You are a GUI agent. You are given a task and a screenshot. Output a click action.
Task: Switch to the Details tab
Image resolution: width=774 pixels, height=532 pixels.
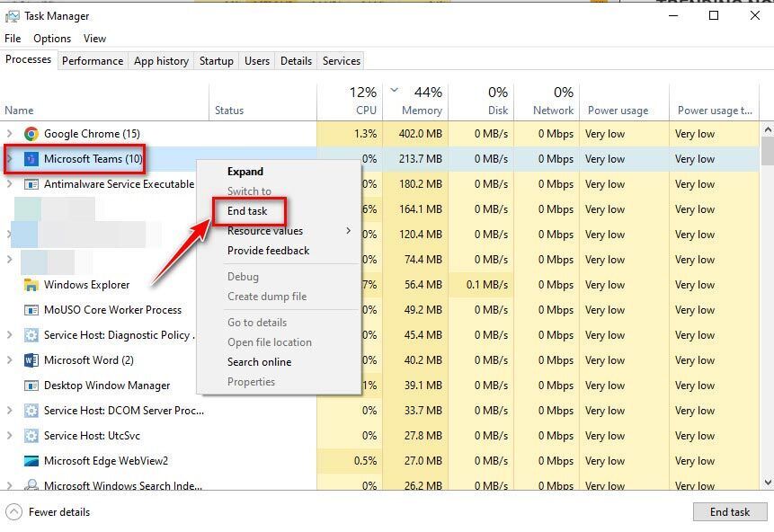pos(296,61)
